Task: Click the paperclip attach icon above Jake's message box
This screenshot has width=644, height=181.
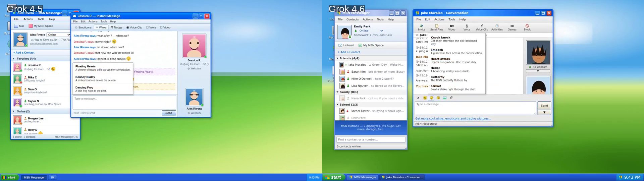Action: (x=451, y=98)
